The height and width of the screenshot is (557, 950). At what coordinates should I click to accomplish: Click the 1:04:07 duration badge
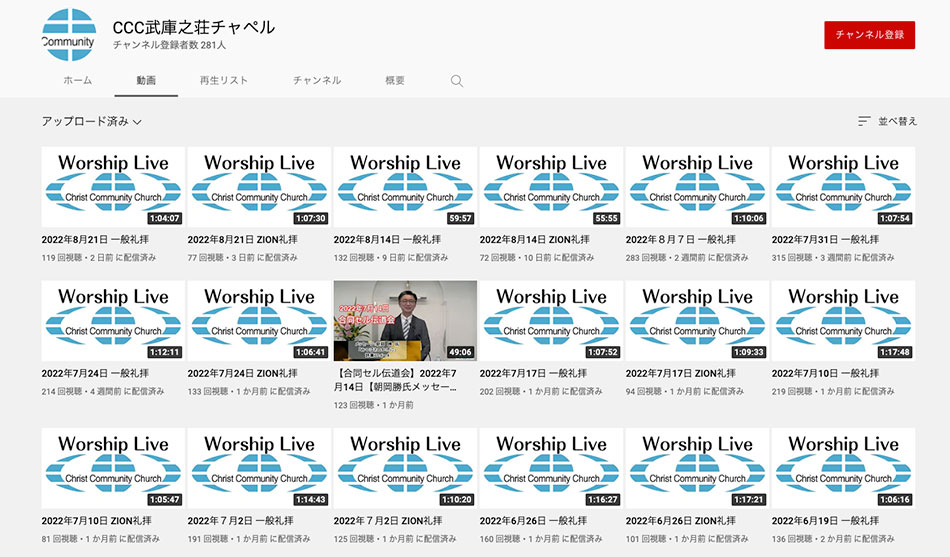pos(165,218)
